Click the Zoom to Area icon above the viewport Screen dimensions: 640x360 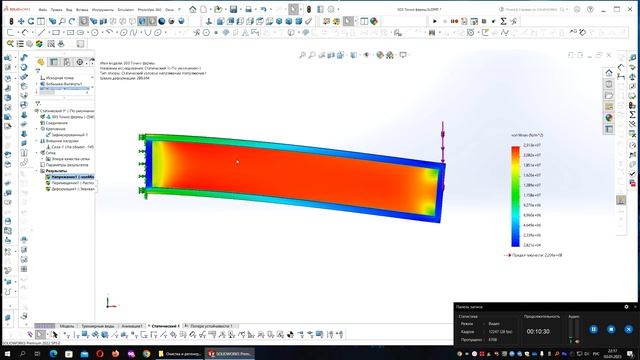[x=312, y=55]
